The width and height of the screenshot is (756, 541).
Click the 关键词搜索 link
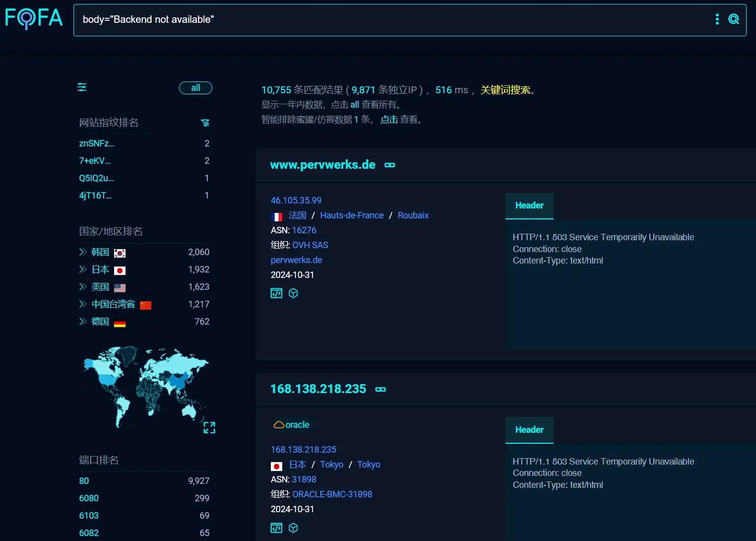tap(505, 90)
